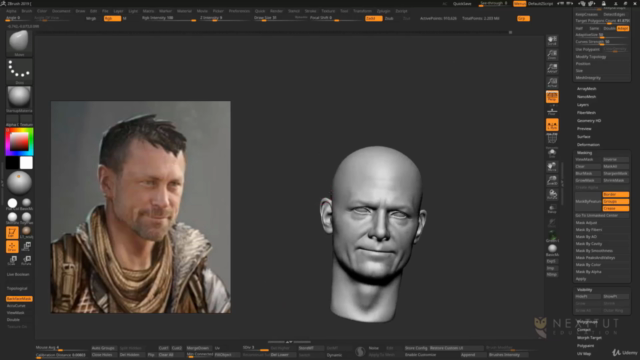Open the Preferences menu
Image resolution: width=640 pixels, height=360 pixels.
tap(239, 11)
